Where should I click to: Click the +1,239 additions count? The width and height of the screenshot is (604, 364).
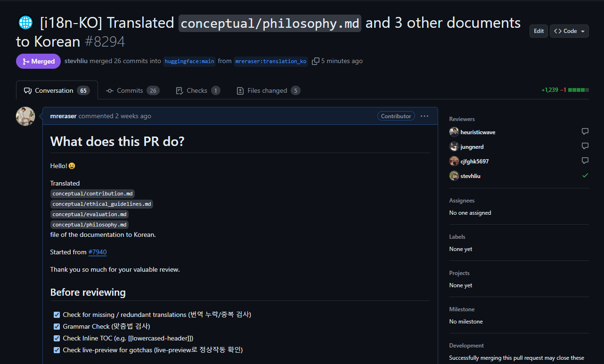point(549,90)
